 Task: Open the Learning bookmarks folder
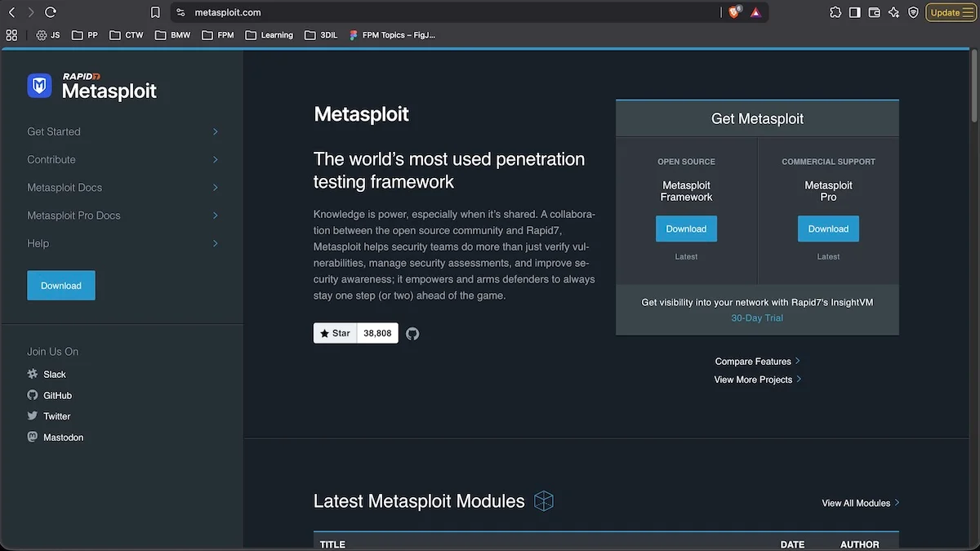(269, 35)
